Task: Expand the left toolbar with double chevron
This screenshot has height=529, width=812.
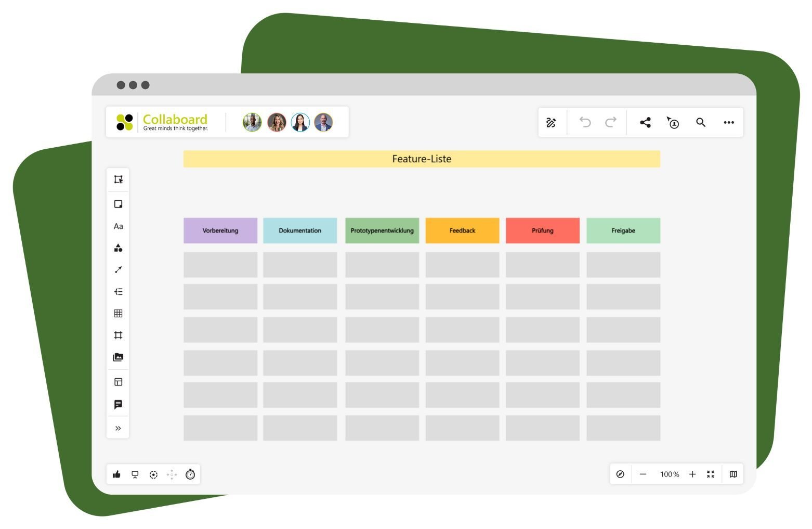Action: [118, 429]
